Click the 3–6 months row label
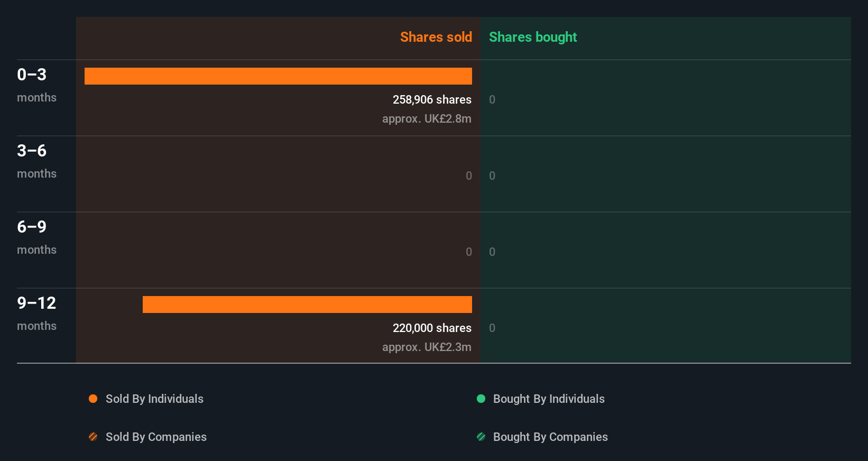 point(36,161)
